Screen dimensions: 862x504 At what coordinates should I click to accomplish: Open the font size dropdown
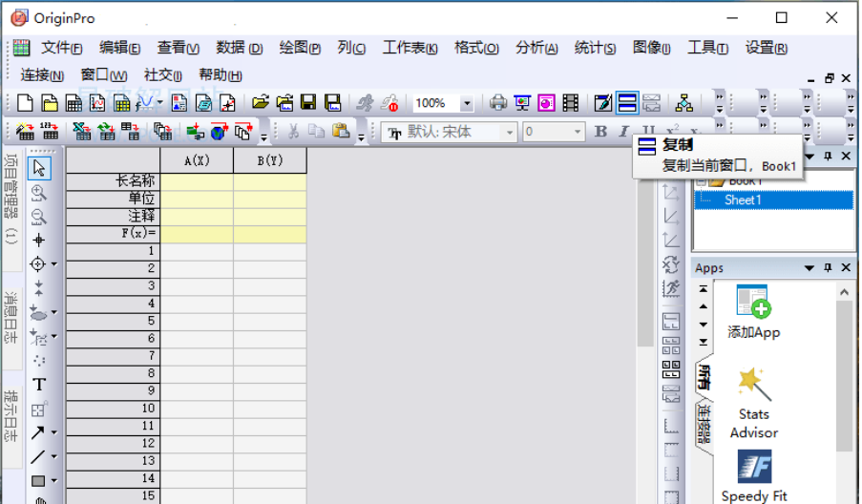coord(578,132)
